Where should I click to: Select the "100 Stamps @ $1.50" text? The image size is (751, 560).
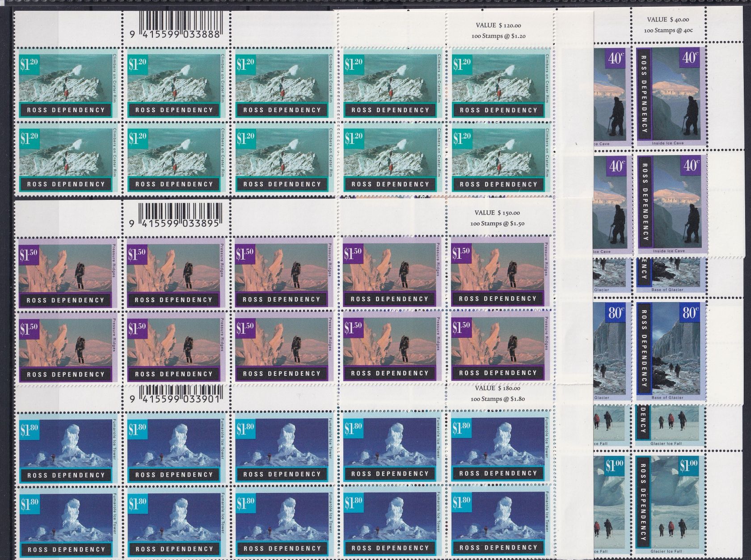click(x=497, y=223)
